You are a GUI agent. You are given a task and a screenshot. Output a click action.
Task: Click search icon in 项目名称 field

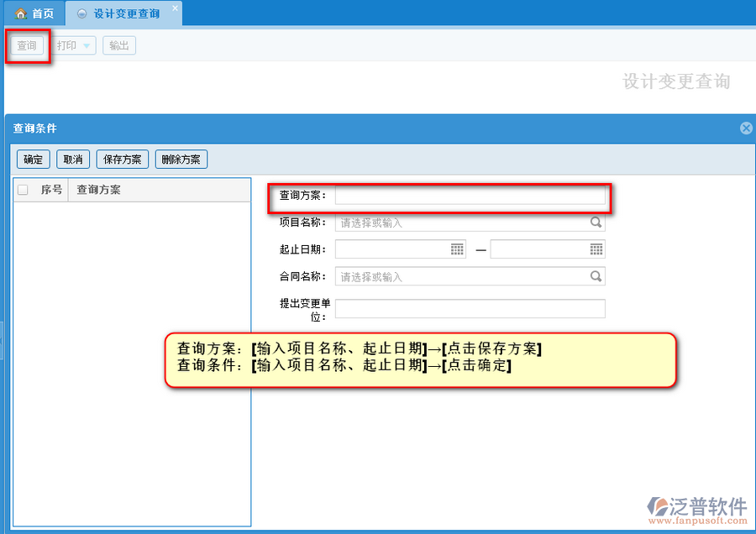tap(596, 222)
